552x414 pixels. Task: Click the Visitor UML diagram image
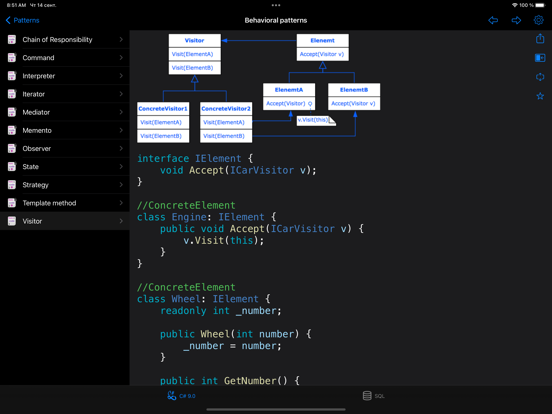[258, 88]
